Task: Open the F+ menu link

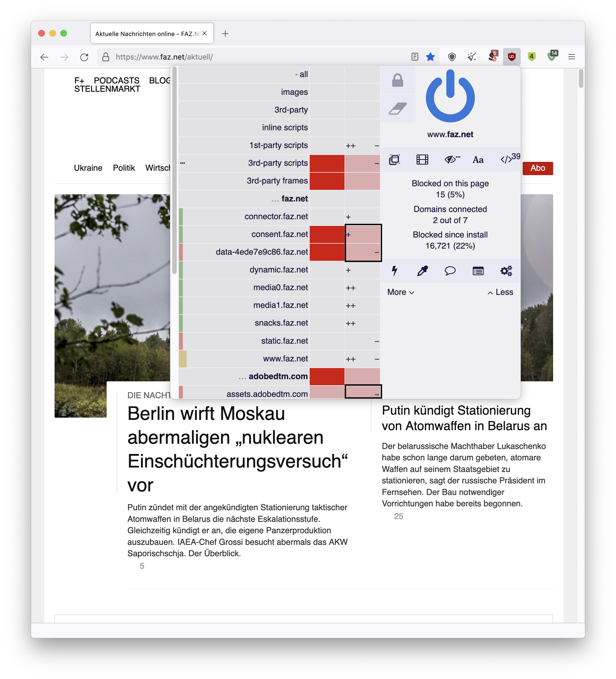Action: [79, 80]
